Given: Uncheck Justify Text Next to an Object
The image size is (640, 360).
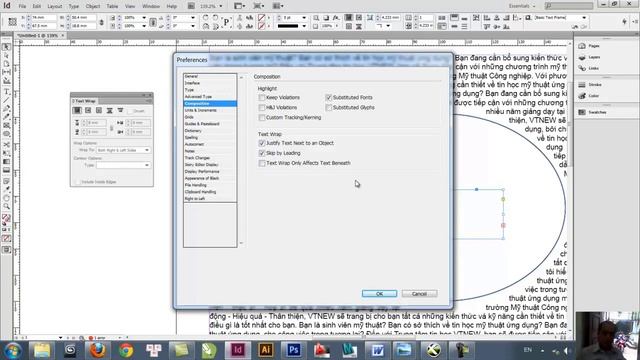Looking at the screenshot, I should coord(262,143).
